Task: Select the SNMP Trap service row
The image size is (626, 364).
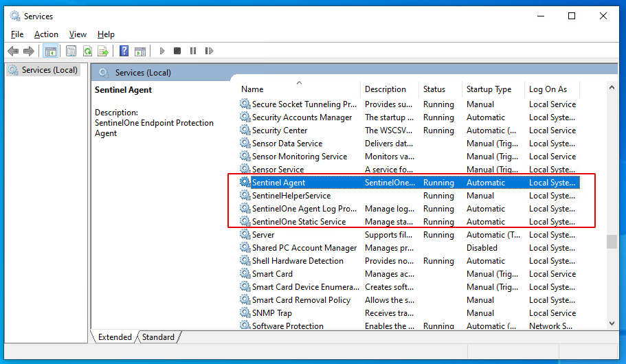Action: pyautogui.click(x=410, y=313)
